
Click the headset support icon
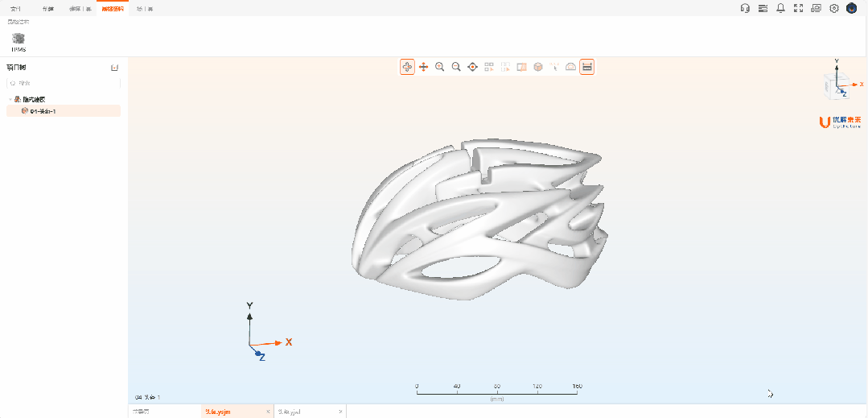745,8
